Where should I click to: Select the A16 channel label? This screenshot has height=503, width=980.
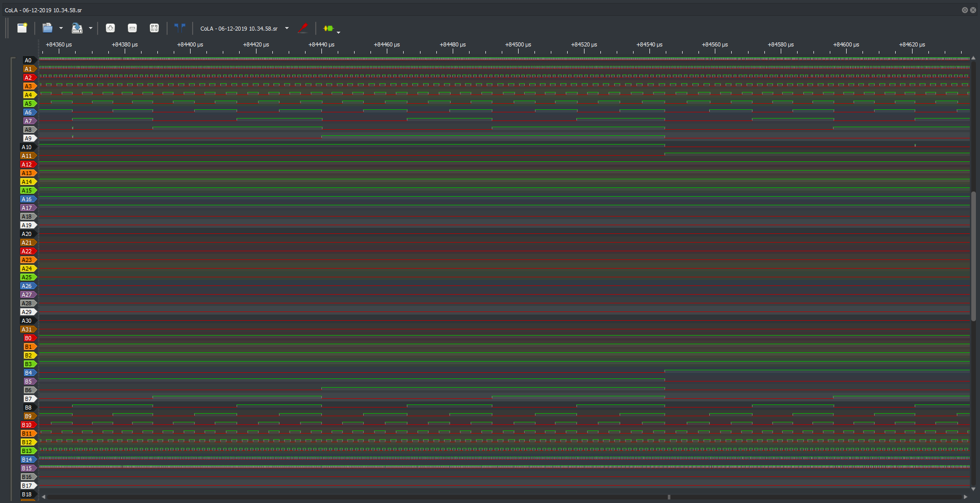coord(28,199)
